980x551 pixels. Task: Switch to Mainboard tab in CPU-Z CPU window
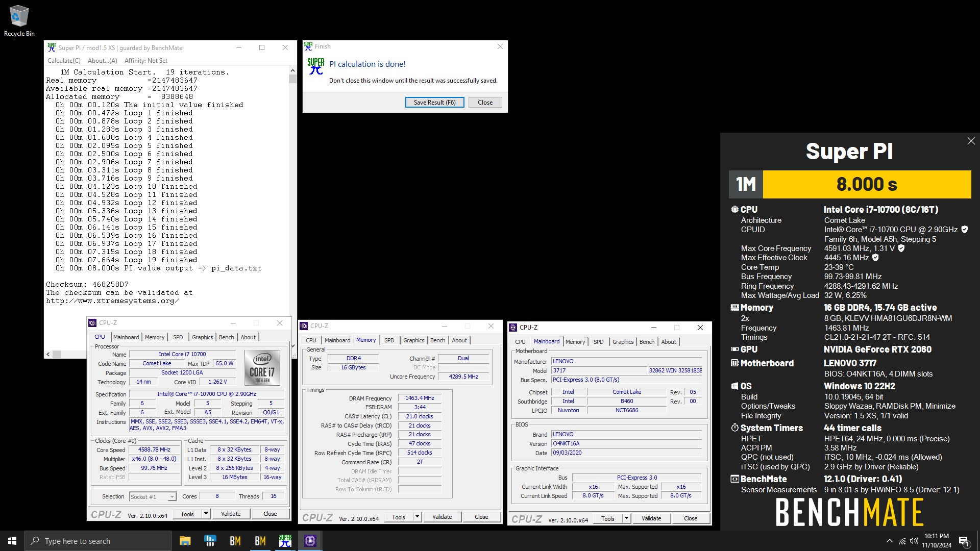(x=126, y=337)
